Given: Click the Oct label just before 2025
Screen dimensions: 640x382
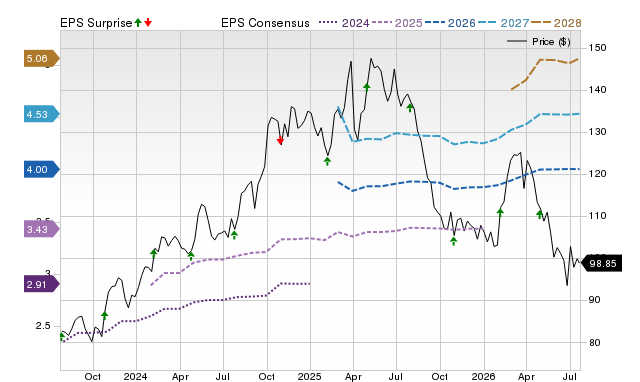Looking at the screenshot, I should pos(267,376).
